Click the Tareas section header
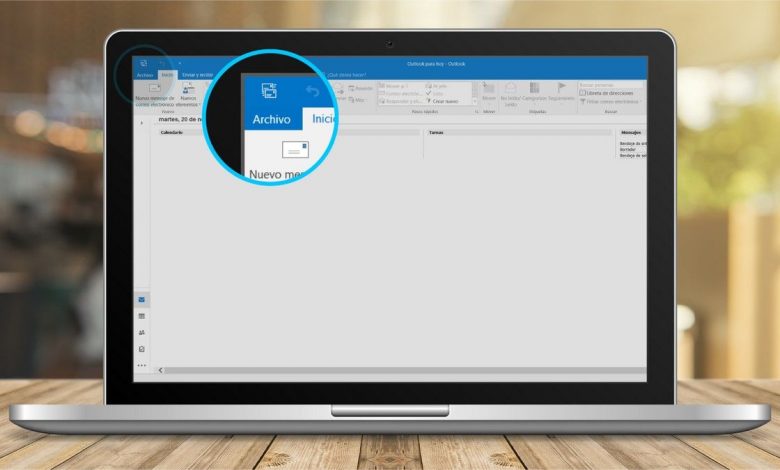Image resolution: width=780 pixels, height=470 pixels. click(x=436, y=133)
